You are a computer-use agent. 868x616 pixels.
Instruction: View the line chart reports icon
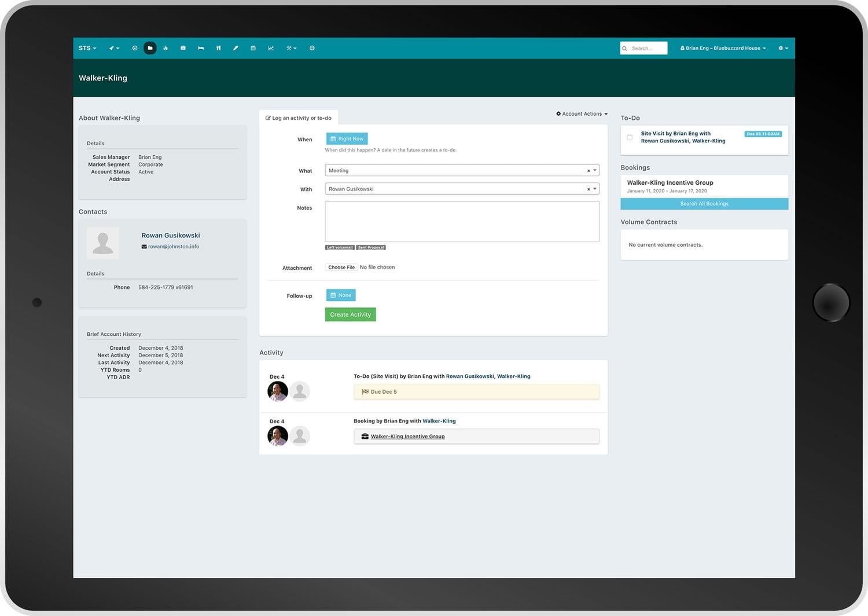(271, 48)
